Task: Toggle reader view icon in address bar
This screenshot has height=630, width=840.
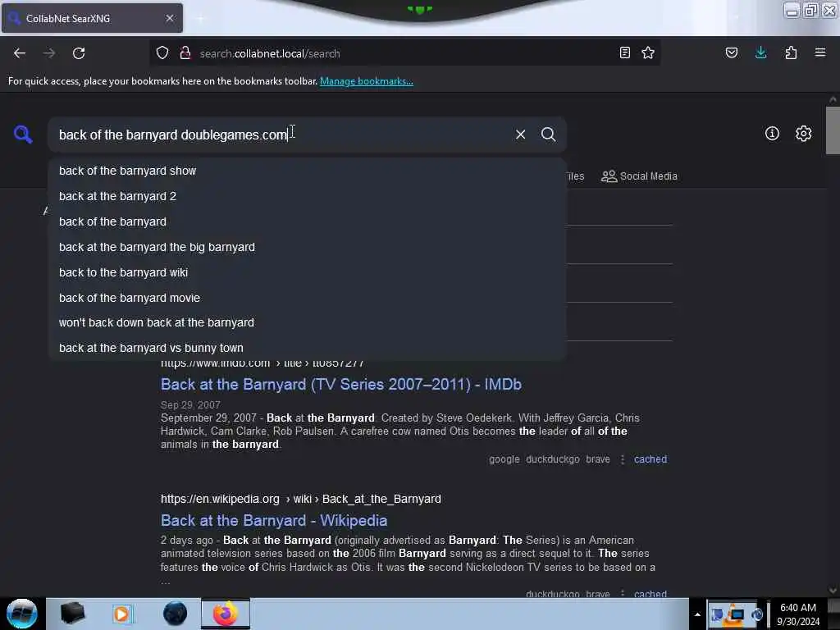Action: (x=624, y=52)
